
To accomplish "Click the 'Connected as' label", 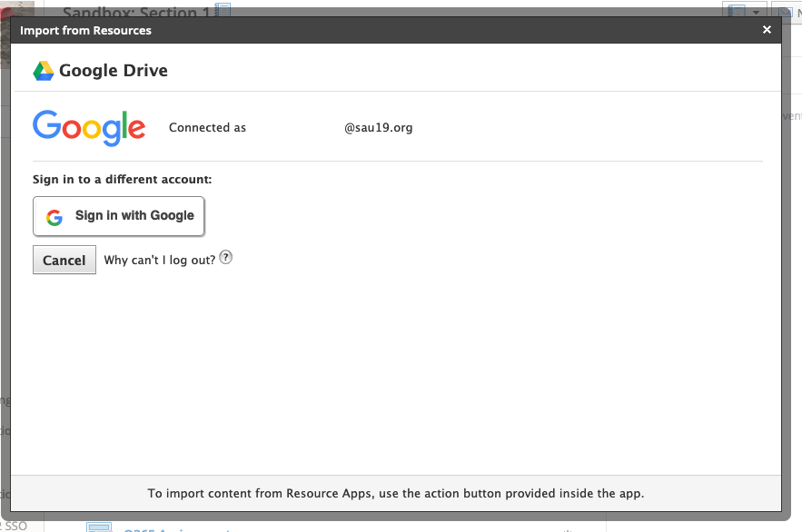I will (207, 127).
